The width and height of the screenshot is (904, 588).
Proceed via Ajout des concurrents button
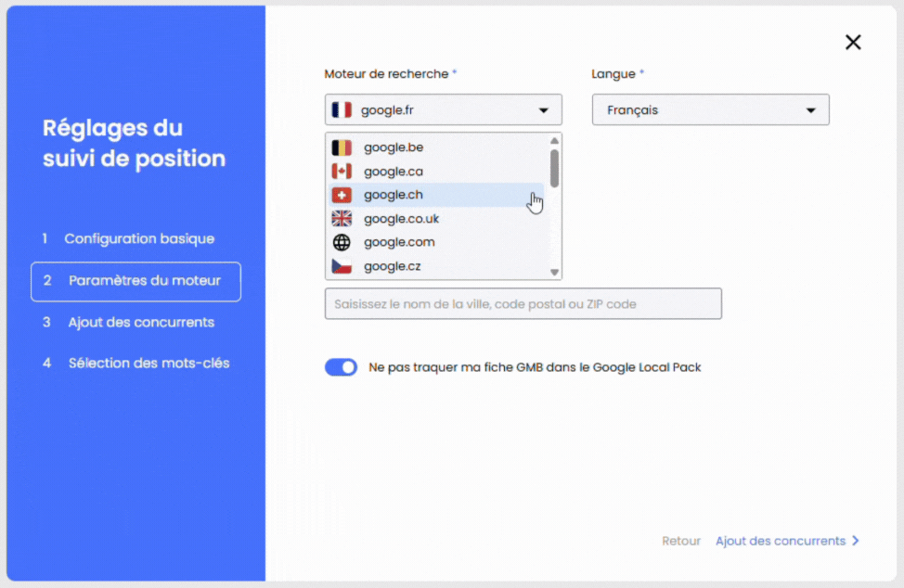[x=781, y=541]
